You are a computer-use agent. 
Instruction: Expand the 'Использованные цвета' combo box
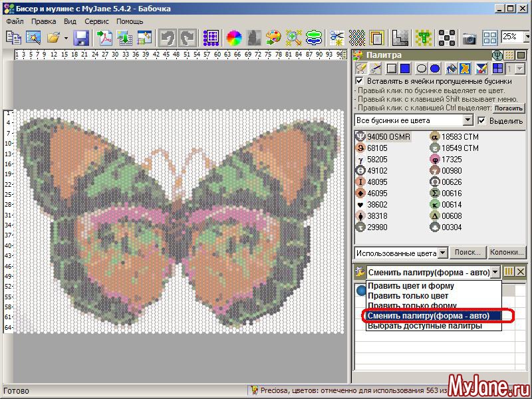(442, 253)
